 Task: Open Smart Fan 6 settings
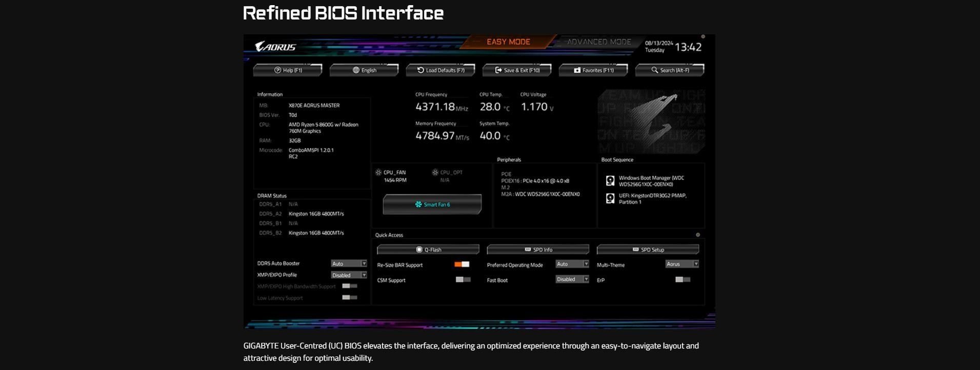tap(432, 204)
